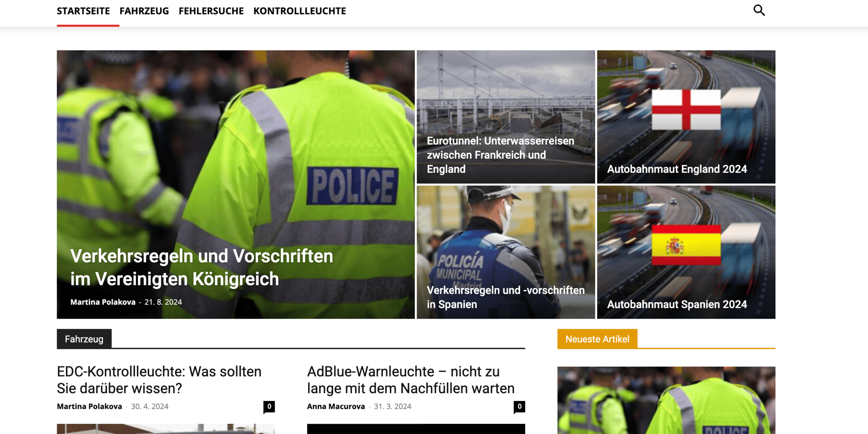This screenshot has width=868, height=434.
Task: Open the Autobahnmaut Spanien 2024 tile
Action: click(x=686, y=252)
